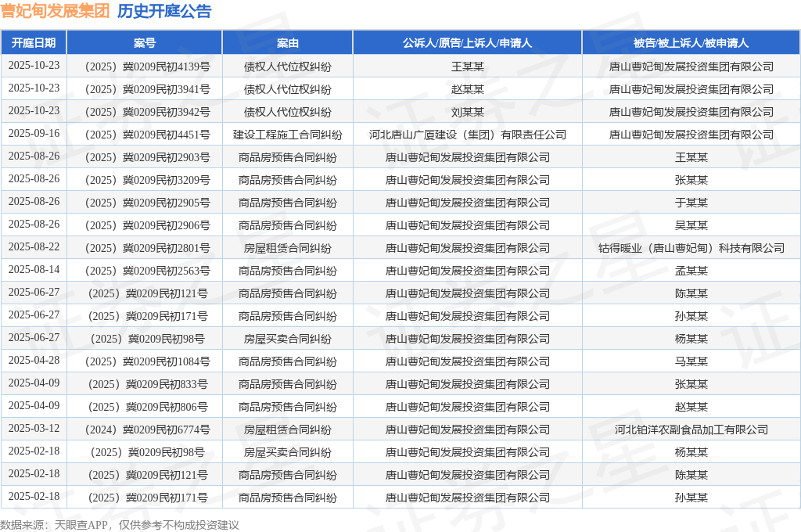Viewport: 801px width, 532px height.
Task: Click case number (2025)冀0209民初3209号
Action: (148, 180)
